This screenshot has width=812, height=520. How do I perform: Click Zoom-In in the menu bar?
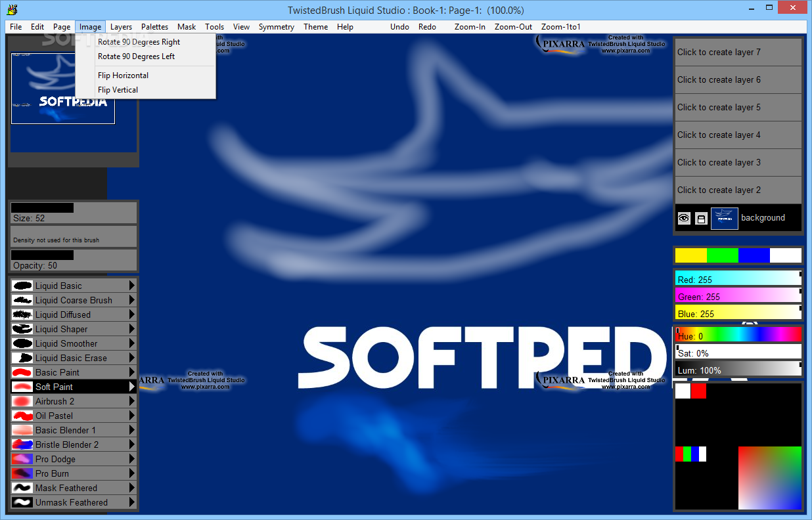[470, 27]
